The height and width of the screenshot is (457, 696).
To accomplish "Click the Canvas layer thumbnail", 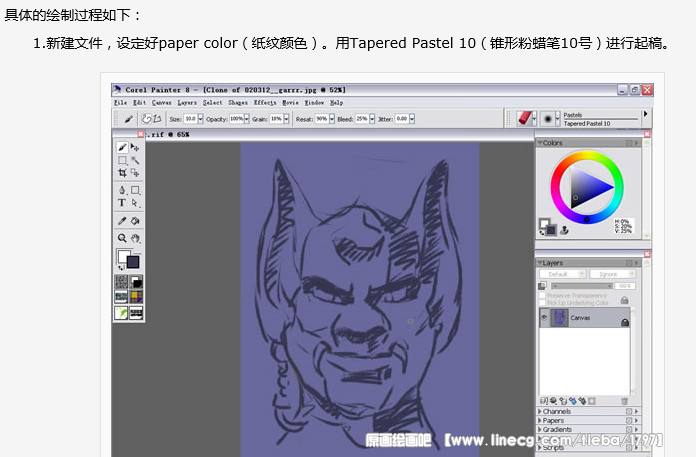I will click(x=559, y=318).
